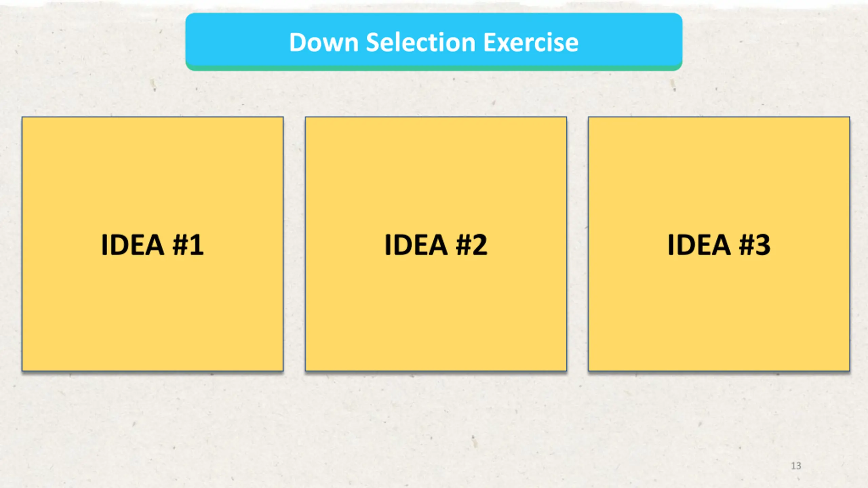Click the word "IDEA" in the third box

(x=699, y=245)
